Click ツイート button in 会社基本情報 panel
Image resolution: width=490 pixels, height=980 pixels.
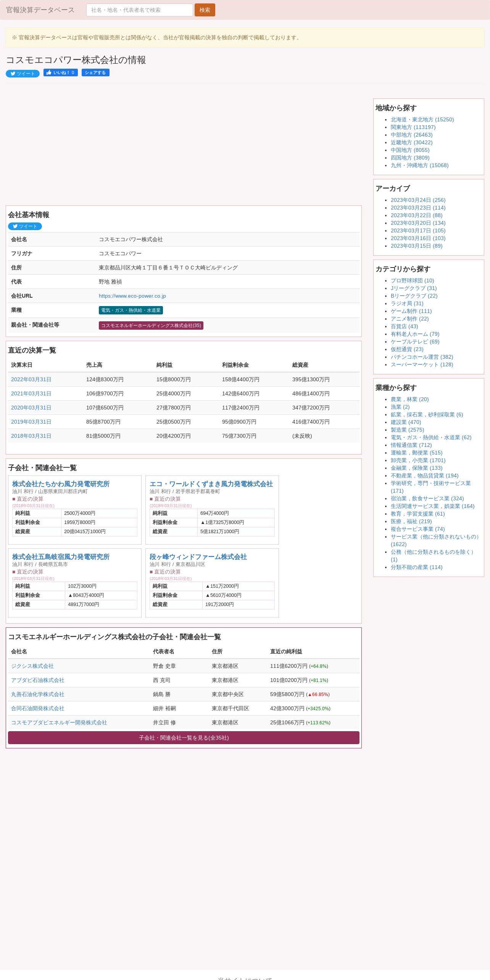click(25, 226)
